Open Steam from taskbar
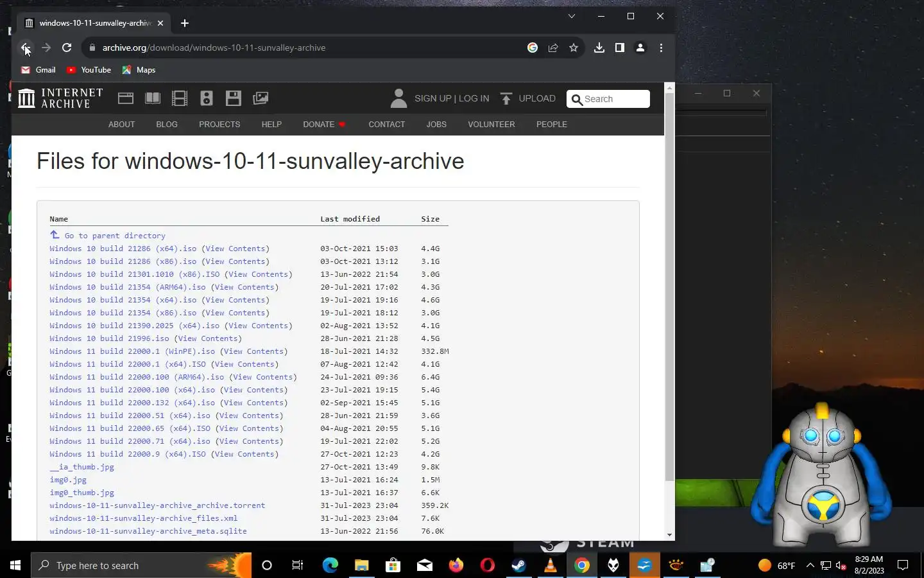 (x=518, y=565)
